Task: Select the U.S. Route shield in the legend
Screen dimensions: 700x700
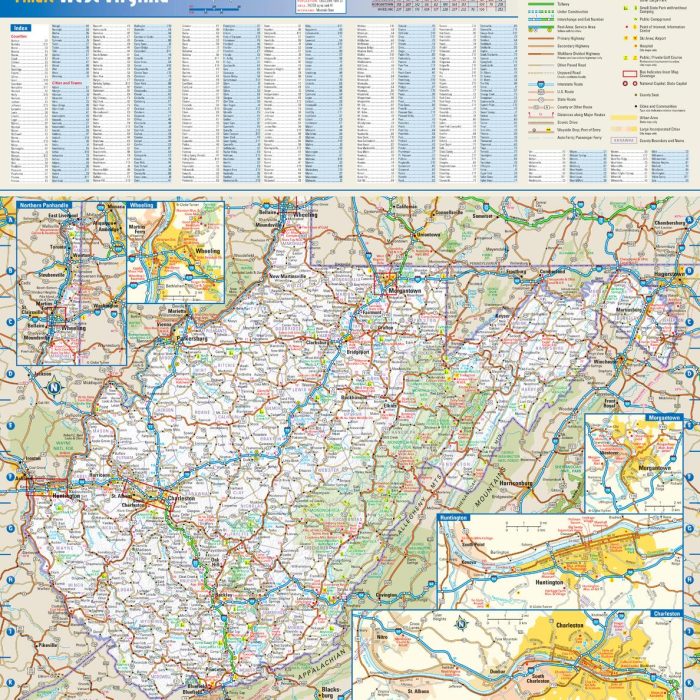Action: point(541,92)
